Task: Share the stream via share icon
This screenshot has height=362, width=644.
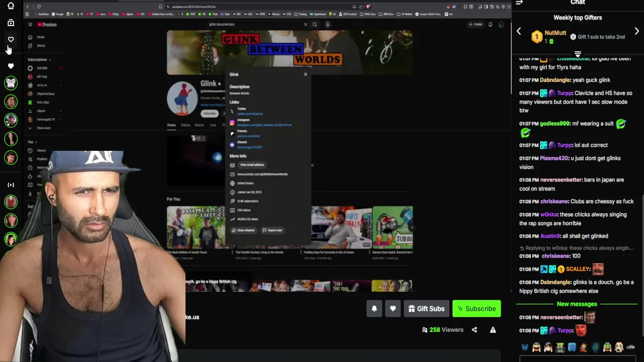Action: coord(474,330)
